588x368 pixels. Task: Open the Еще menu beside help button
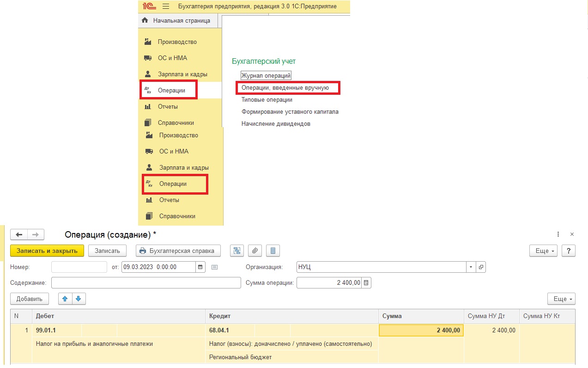(543, 251)
